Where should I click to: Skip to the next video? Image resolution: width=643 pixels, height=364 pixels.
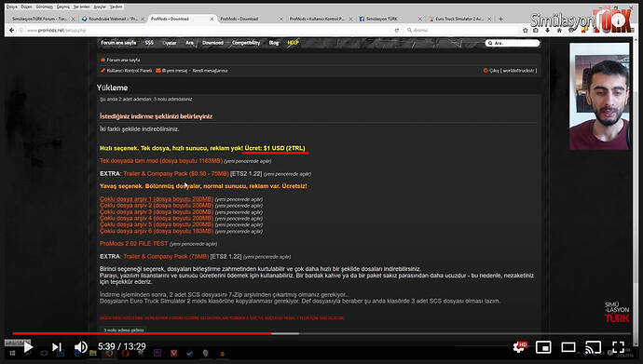[56, 347]
